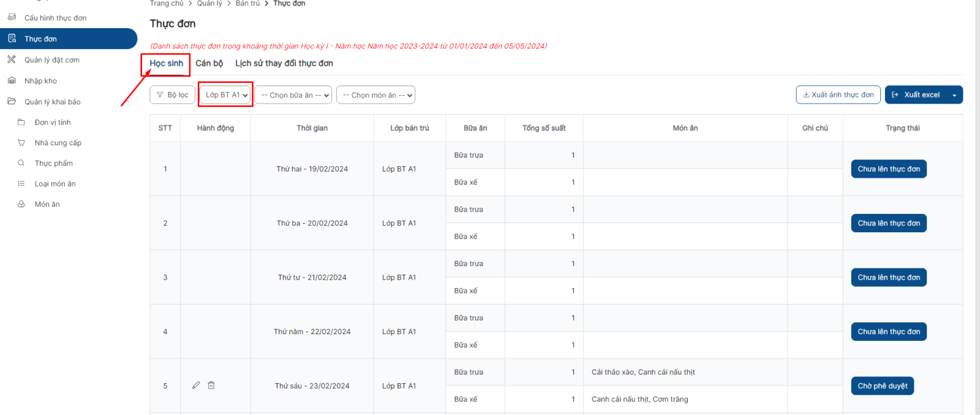Expand the Xuất excel dropdown arrow
This screenshot has width=980, height=415.
pos(954,95)
